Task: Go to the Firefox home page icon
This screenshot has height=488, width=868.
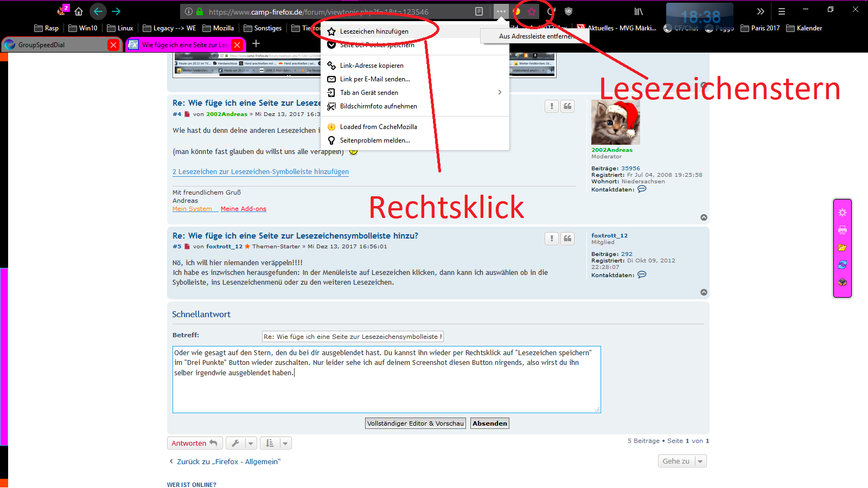Action: click(79, 11)
